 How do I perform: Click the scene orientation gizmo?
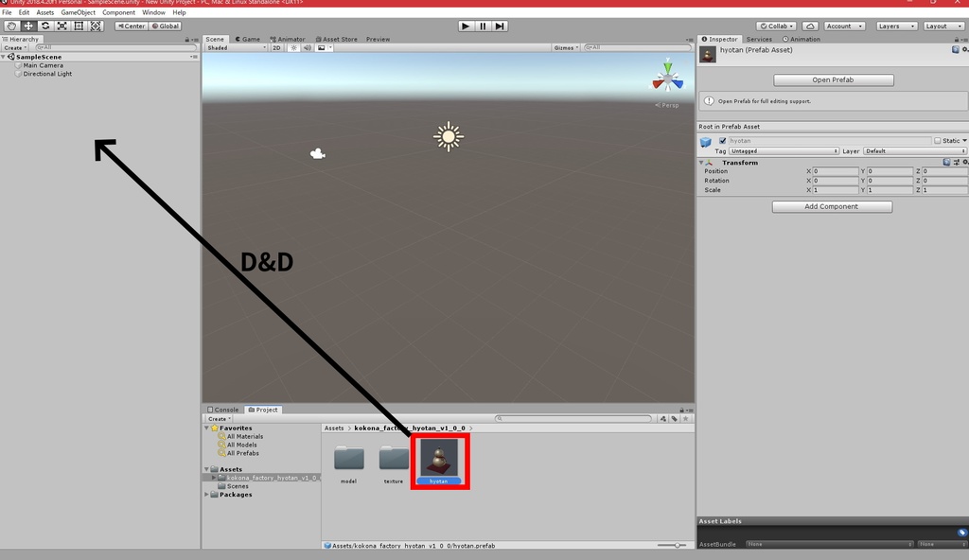pos(668,77)
